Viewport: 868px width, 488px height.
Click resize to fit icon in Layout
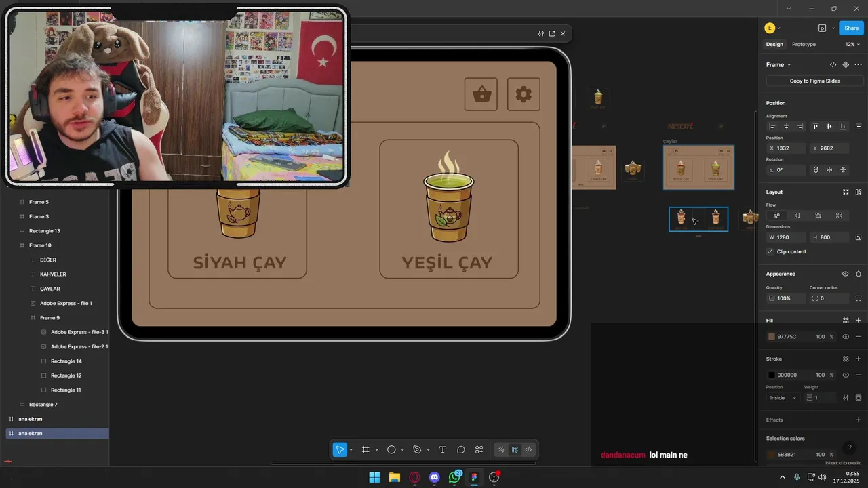coord(846,192)
